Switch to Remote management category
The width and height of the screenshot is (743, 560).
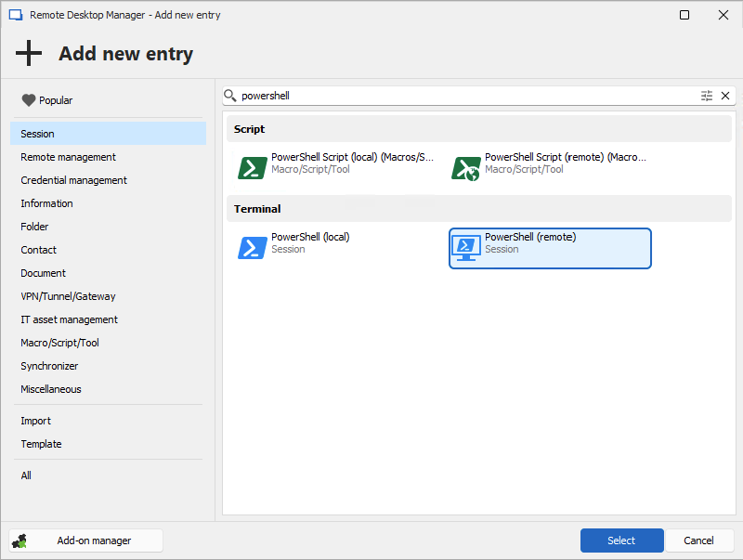tap(108, 157)
